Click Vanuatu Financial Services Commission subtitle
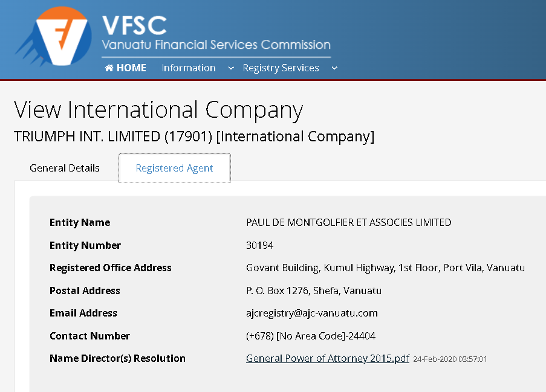546x392 pixels. tap(216, 45)
